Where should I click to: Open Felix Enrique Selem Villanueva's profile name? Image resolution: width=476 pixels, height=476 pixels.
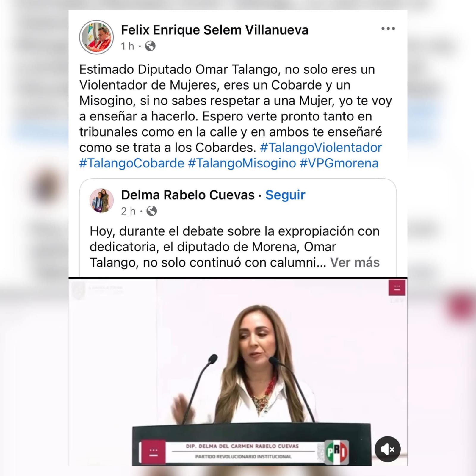click(215, 30)
